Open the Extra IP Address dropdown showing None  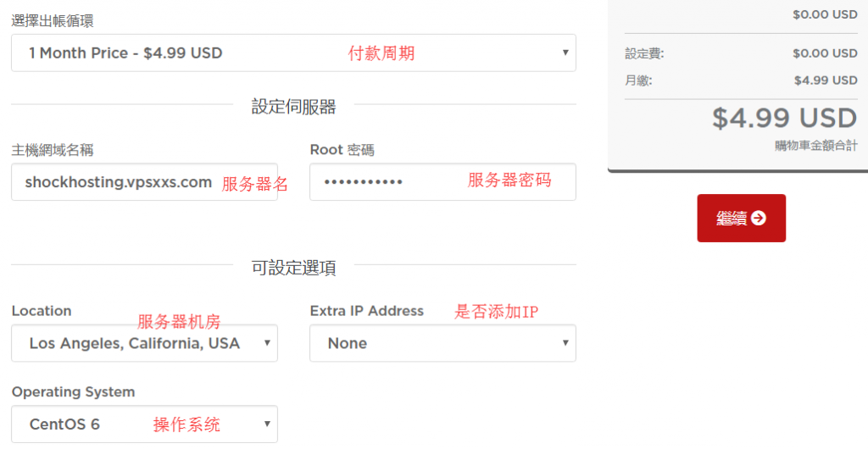click(442, 343)
